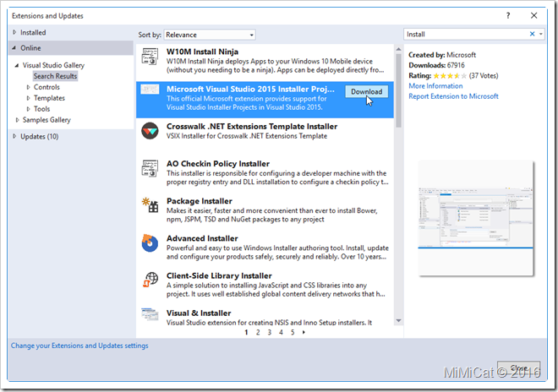Expand the Installed category
The image size is (558, 392).
point(14,32)
